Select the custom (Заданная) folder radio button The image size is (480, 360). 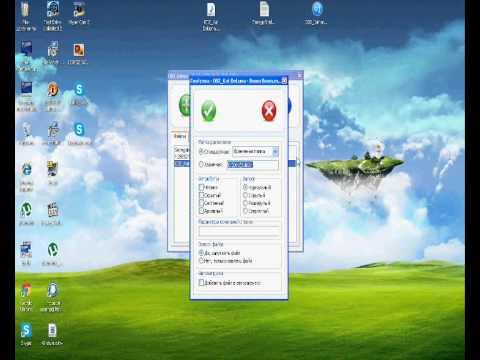pyautogui.click(x=201, y=164)
